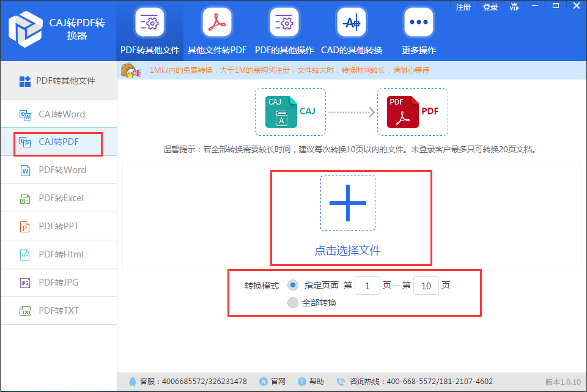Click the 转换模式 label
The image size is (587, 392).
click(262, 286)
